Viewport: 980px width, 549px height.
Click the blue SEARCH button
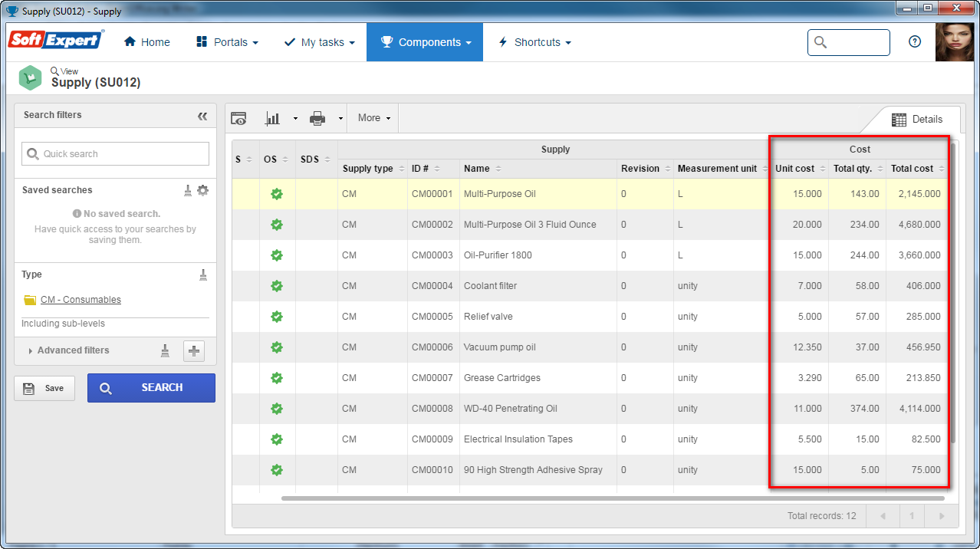(x=151, y=388)
